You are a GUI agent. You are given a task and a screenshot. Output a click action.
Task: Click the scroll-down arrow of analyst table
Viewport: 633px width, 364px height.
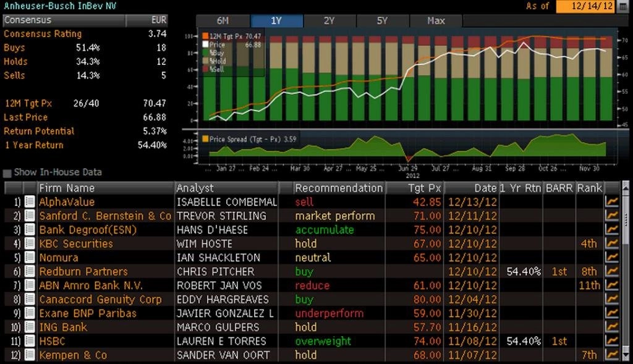pyautogui.click(x=626, y=355)
